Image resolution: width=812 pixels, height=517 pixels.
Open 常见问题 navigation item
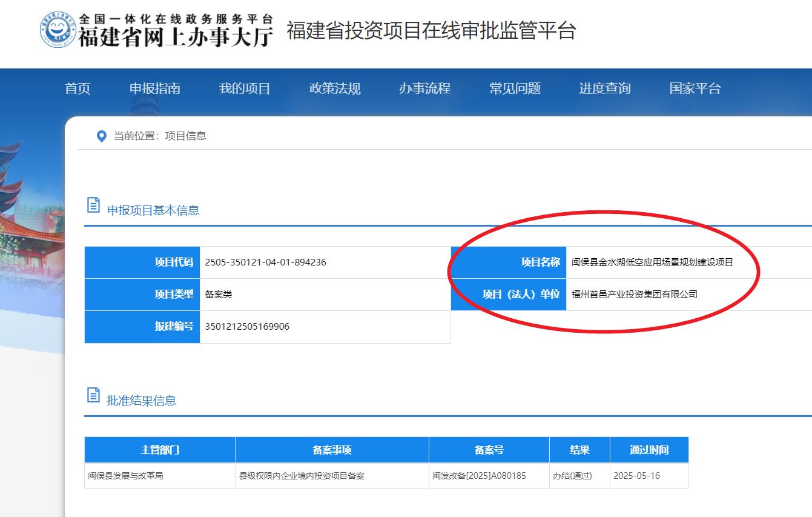(515, 88)
